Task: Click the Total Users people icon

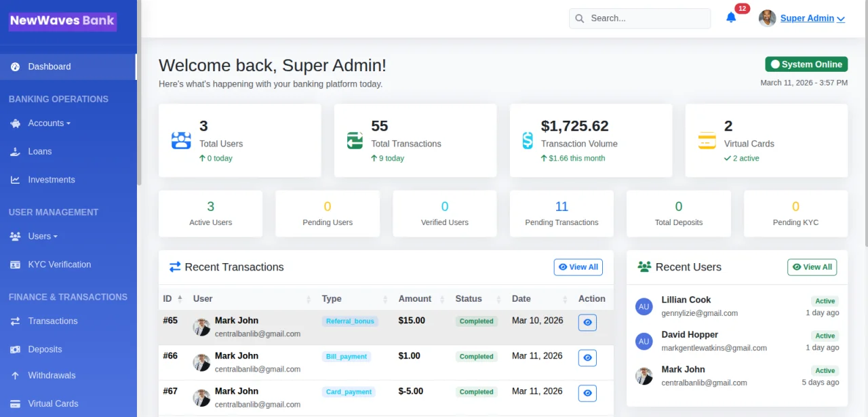Action: click(x=181, y=140)
